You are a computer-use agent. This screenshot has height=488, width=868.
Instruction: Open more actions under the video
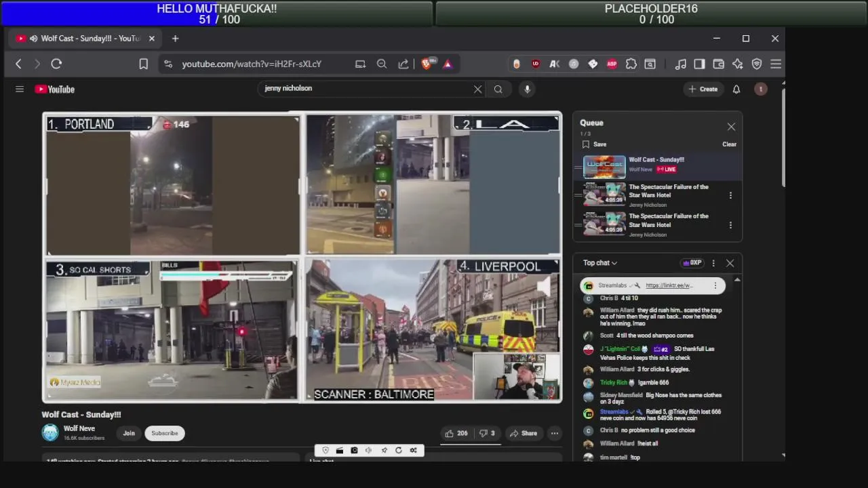tap(555, 434)
